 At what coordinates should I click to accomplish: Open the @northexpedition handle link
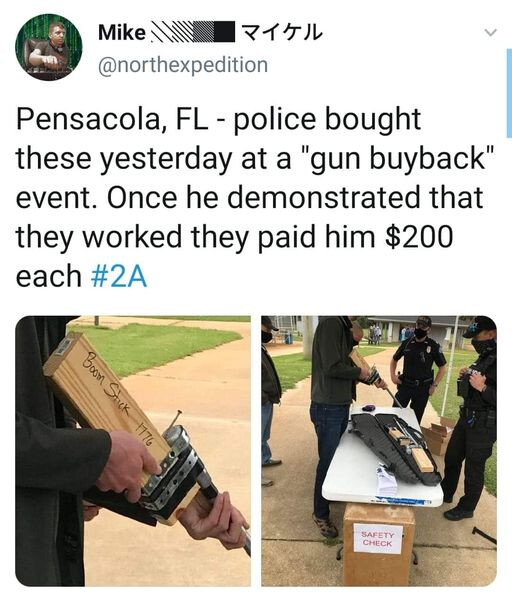183,65
